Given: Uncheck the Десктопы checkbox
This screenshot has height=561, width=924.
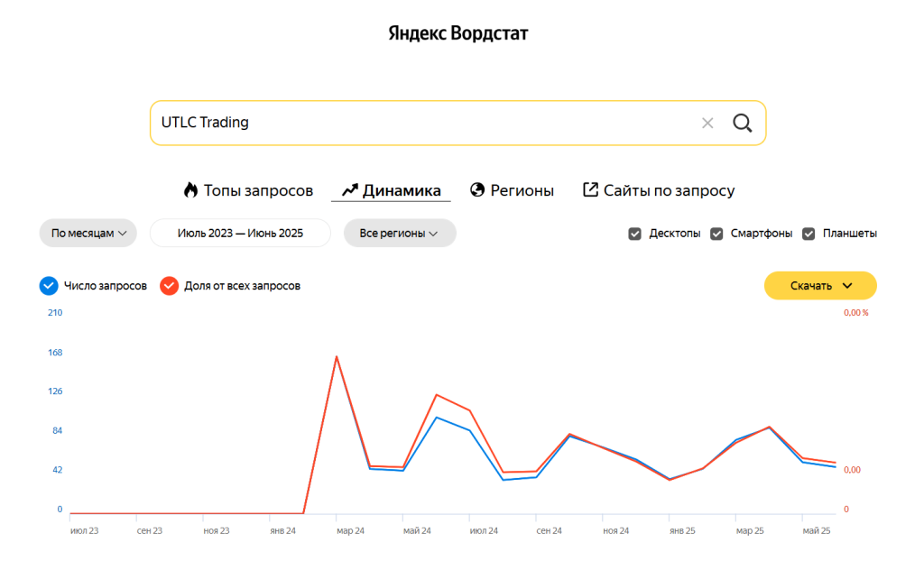Looking at the screenshot, I should click(635, 234).
